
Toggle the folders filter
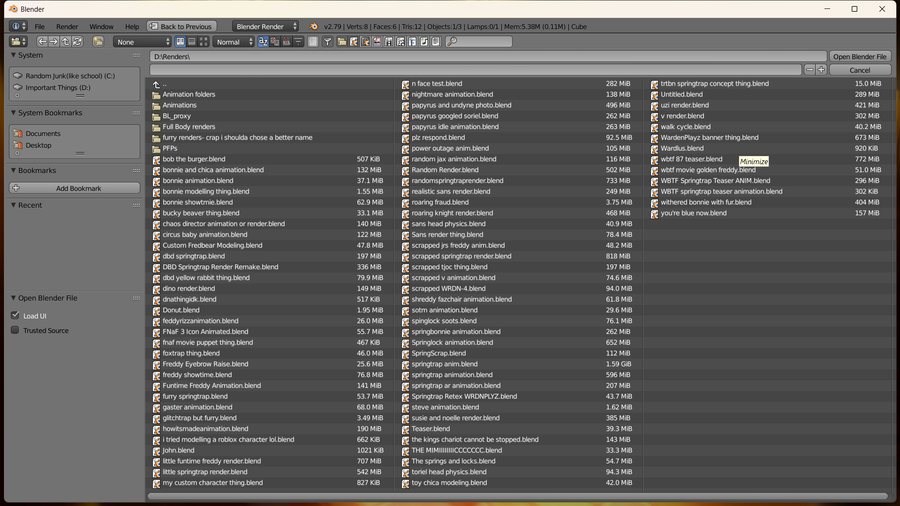pyautogui.click(x=342, y=42)
